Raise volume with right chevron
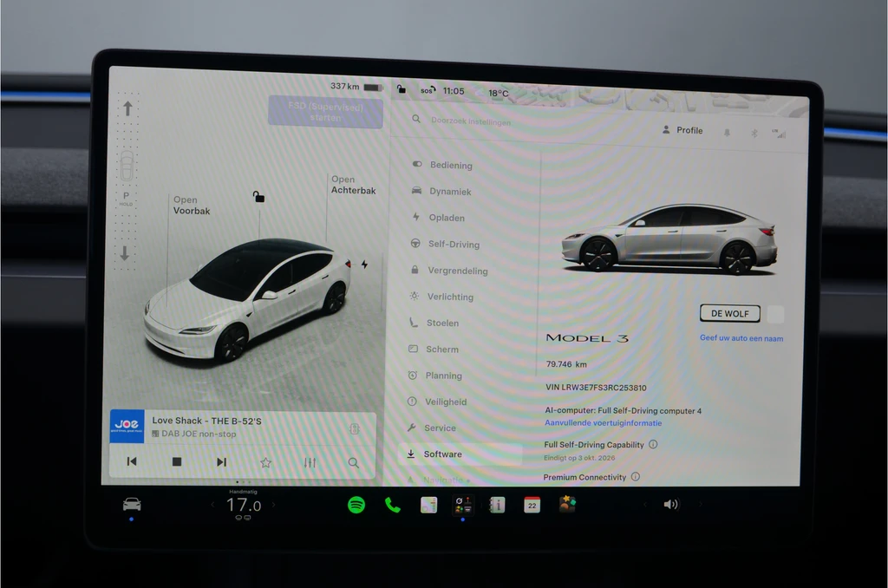The width and height of the screenshot is (888, 588). click(700, 504)
